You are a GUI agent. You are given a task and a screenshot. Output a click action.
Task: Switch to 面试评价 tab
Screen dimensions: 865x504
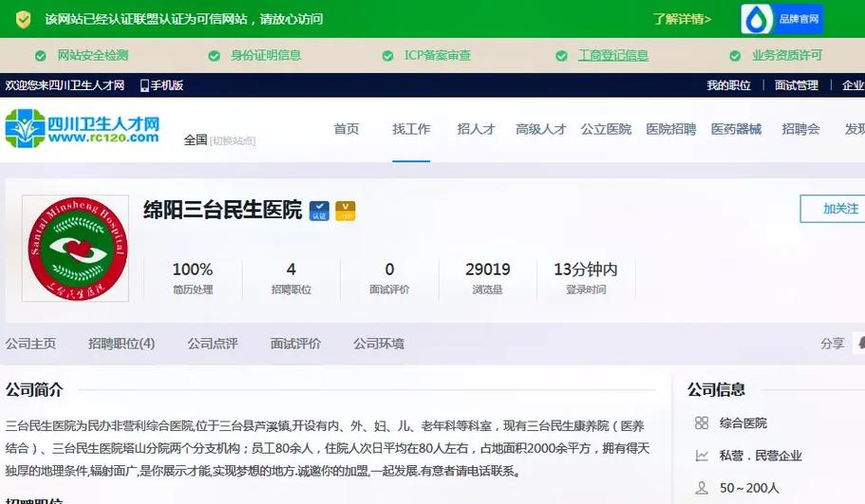[x=295, y=345]
